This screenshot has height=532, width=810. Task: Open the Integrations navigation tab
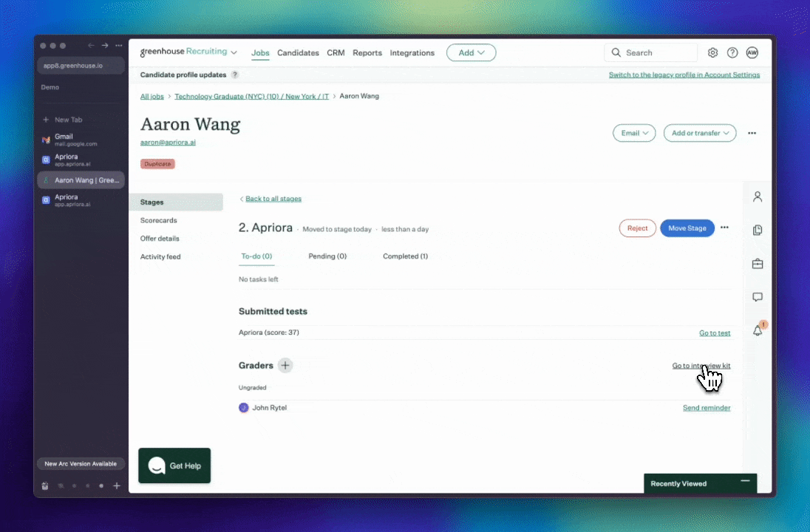pyautogui.click(x=412, y=52)
